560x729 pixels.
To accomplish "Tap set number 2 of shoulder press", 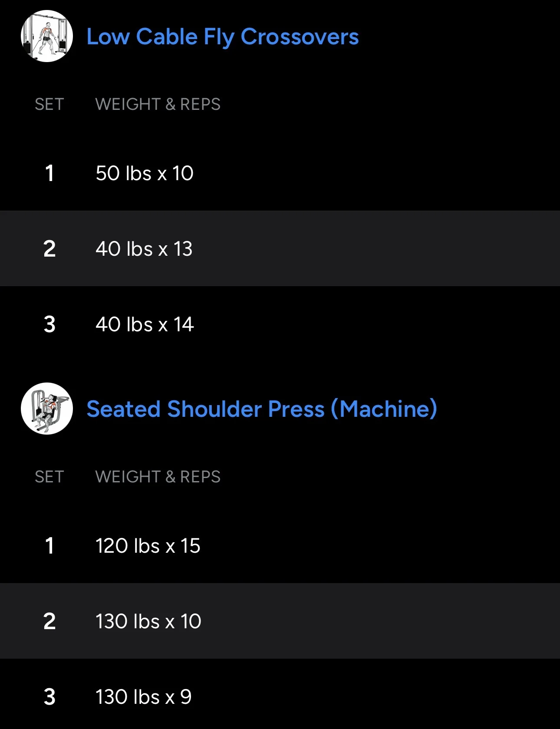I will (49, 621).
